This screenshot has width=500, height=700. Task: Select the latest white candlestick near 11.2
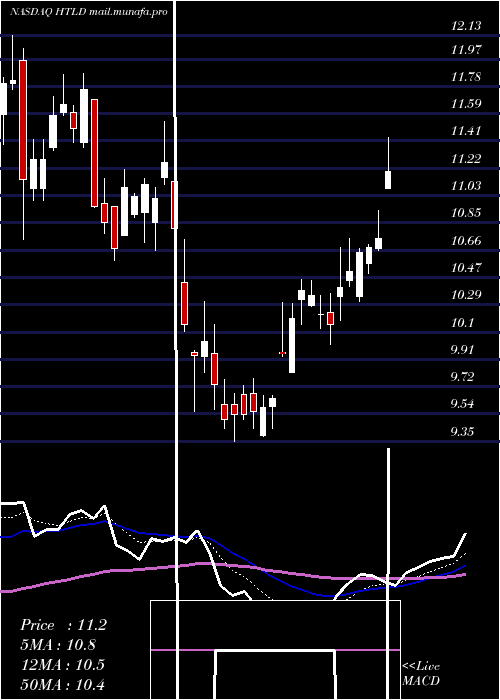pos(388,179)
